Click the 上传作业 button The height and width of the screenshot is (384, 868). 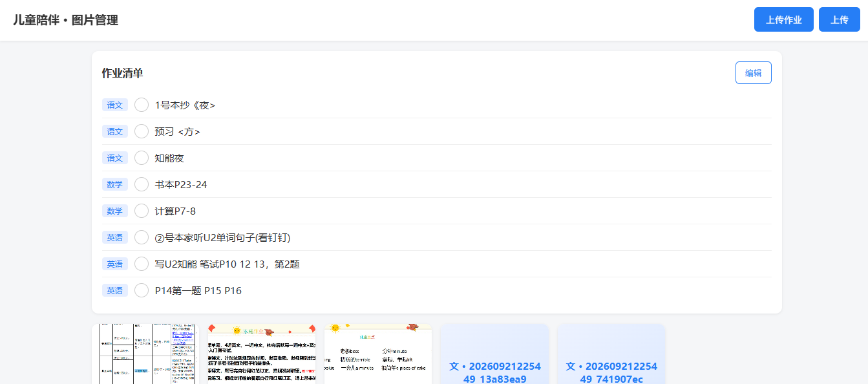[x=783, y=19]
